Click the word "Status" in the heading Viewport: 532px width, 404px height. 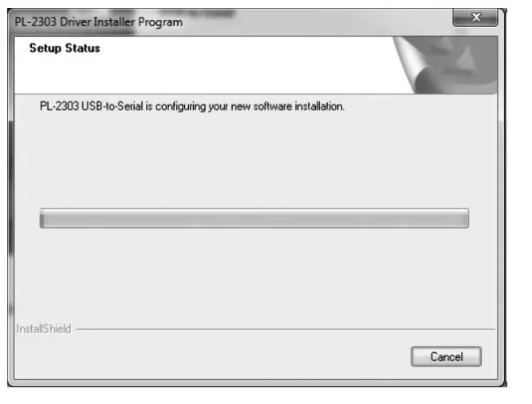click(82, 48)
